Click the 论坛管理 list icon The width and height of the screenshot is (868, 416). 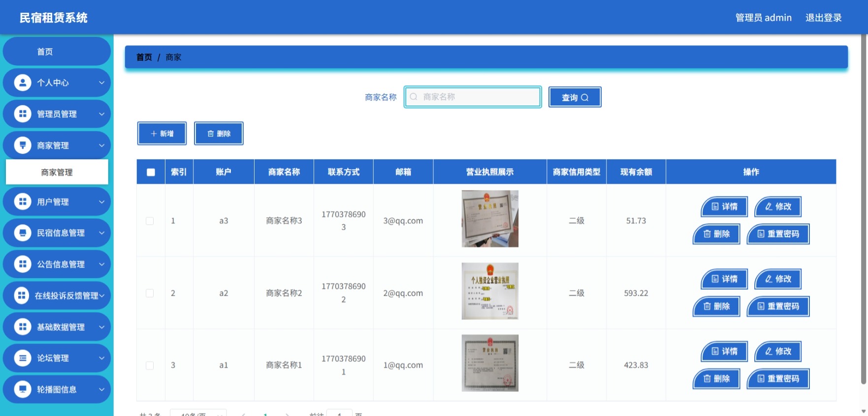tap(22, 358)
